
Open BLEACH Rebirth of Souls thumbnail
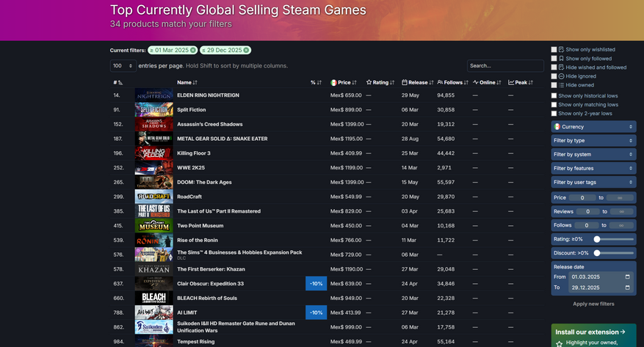click(x=154, y=298)
